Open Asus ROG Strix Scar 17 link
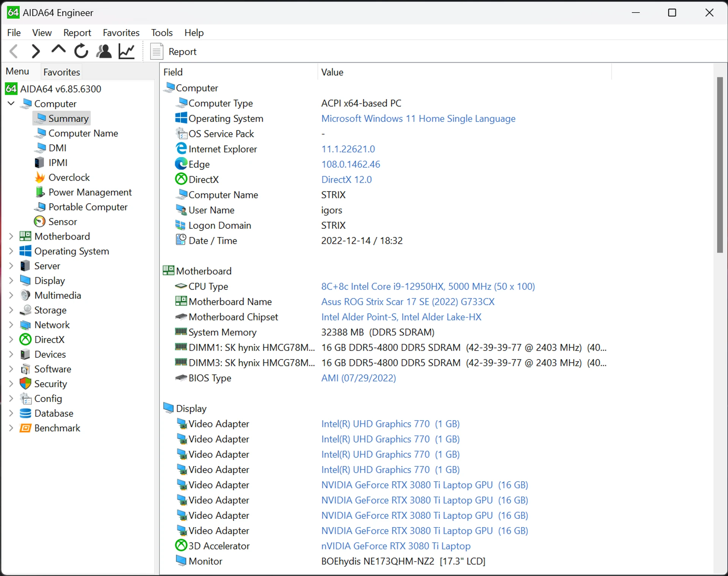Image resolution: width=728 pixels, height=576 pixels. [x=408, y=302]
